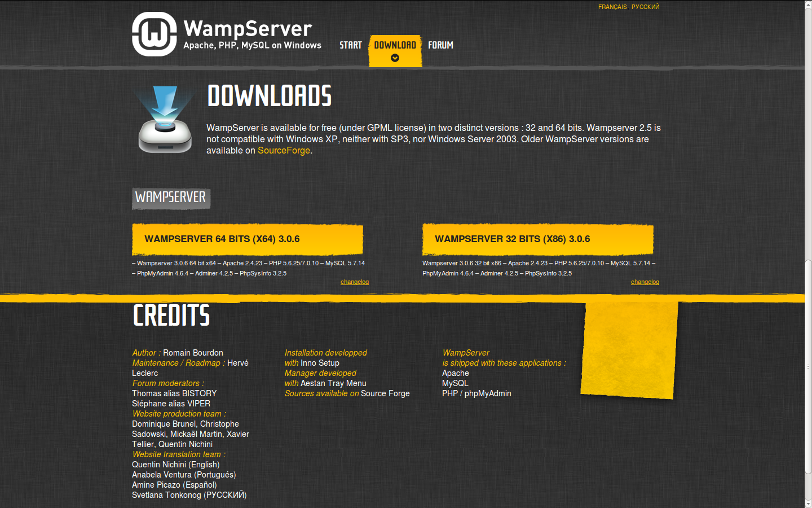This screenshot has height=508, width=812.
Task: Click the DOWNLOADS heading
Action: (270, 96)
